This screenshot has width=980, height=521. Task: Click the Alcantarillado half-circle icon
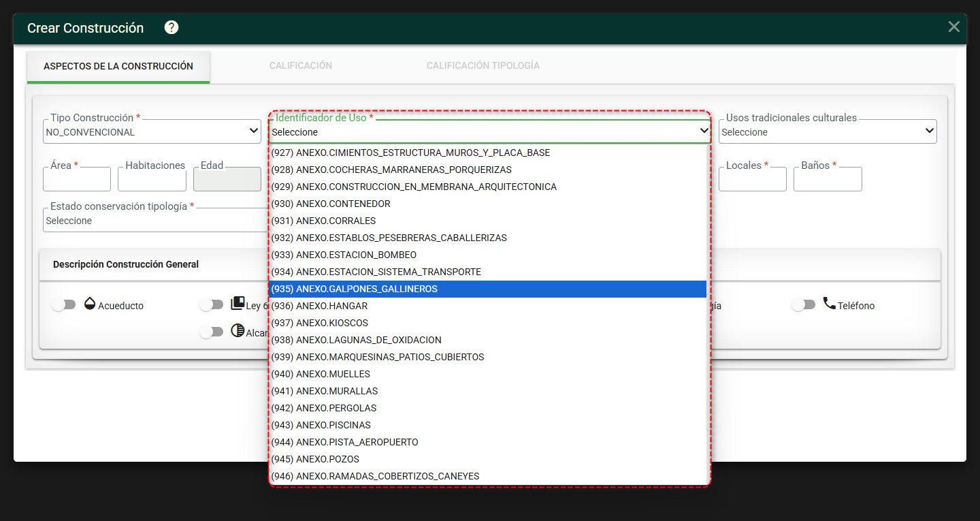pyautogui.click(x=238, y=331)
